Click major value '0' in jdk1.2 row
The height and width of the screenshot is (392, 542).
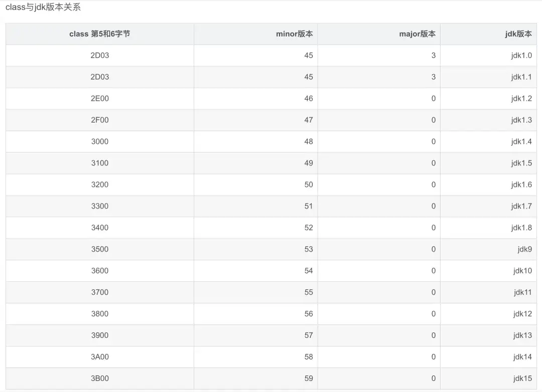434,98
